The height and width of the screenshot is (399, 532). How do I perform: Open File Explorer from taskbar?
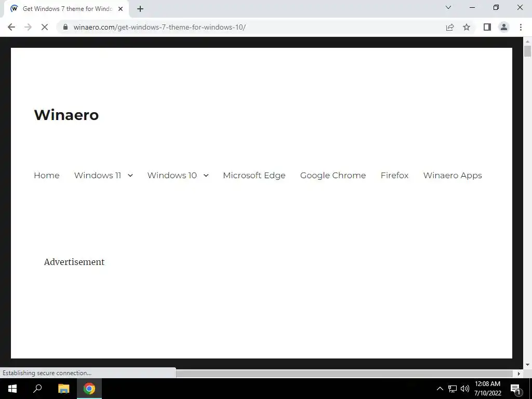point(64,389)
